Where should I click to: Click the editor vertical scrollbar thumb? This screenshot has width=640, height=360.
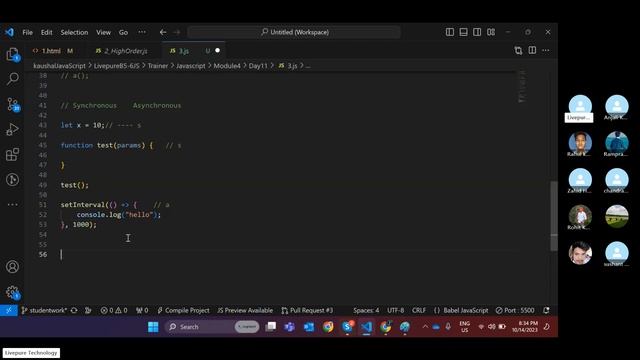[554, 216]
